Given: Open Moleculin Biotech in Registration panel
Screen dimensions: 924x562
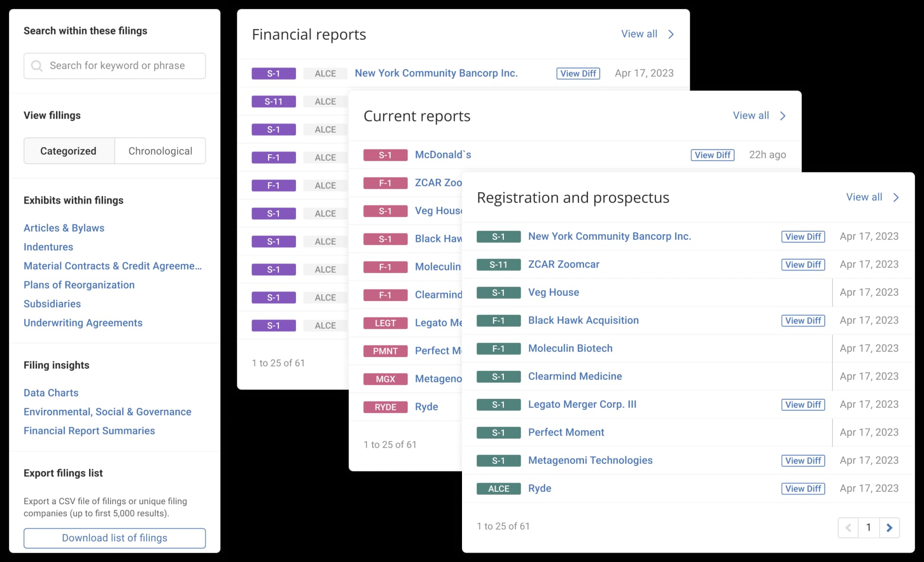Looking at the screenshot, I should (x=570, y=348).
